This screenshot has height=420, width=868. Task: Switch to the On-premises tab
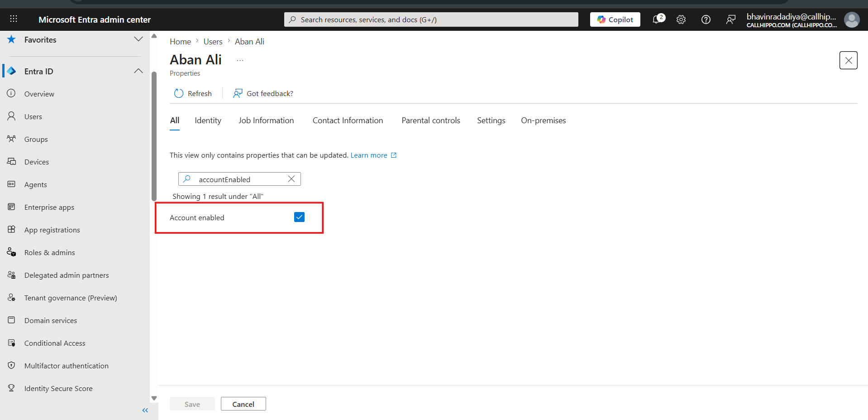pos(543,121)
